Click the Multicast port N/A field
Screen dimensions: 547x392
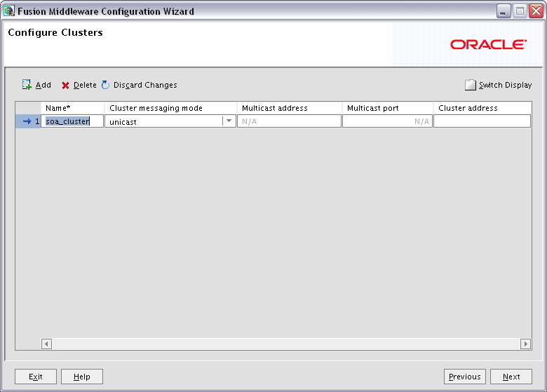387,121
